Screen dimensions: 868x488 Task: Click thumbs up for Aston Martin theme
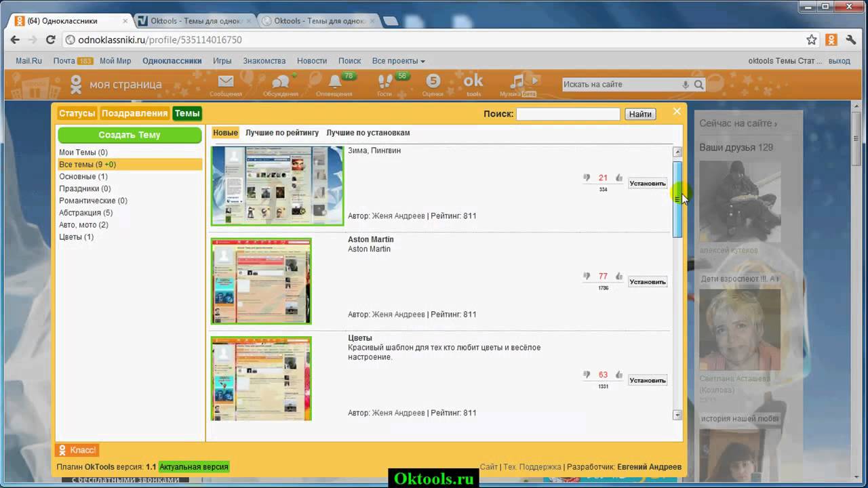[619, 276]
